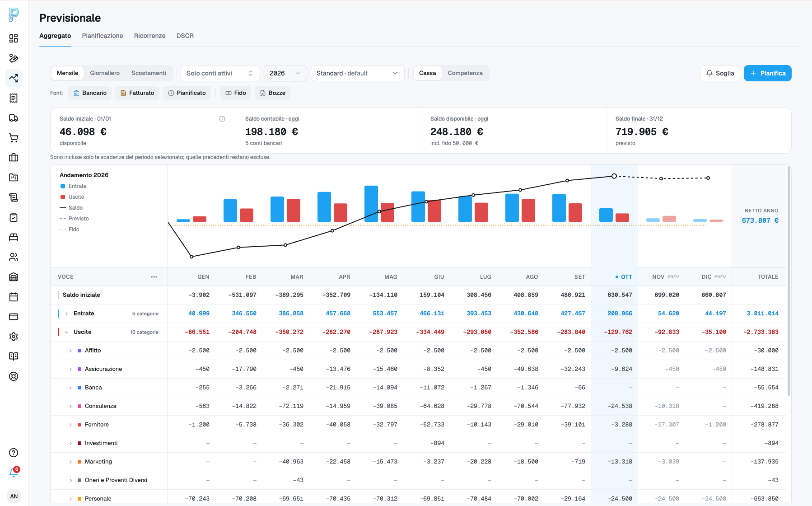Expand the Consulenza category
This screenshot has width=812, height=506.
(x=70, y=406)
